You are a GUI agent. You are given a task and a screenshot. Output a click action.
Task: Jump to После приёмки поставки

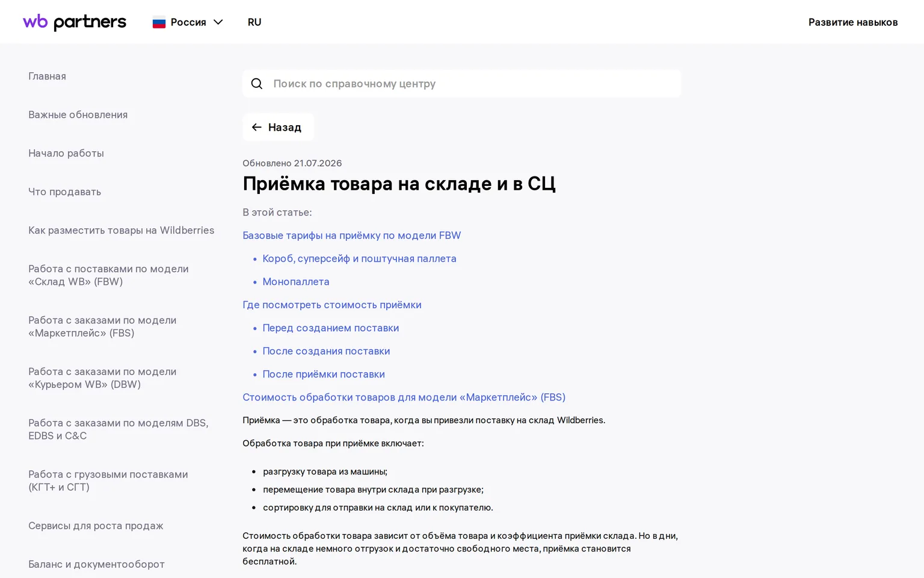324,374
